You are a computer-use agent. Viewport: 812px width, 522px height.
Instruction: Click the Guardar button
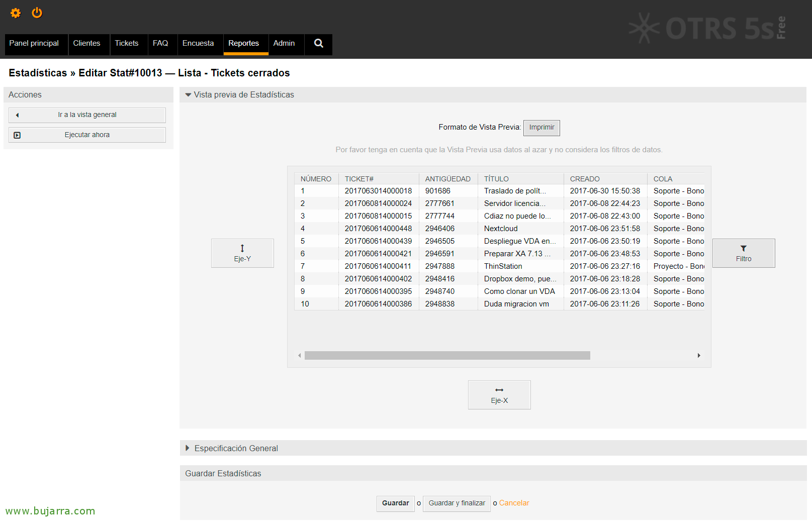[x=395, y=503]
